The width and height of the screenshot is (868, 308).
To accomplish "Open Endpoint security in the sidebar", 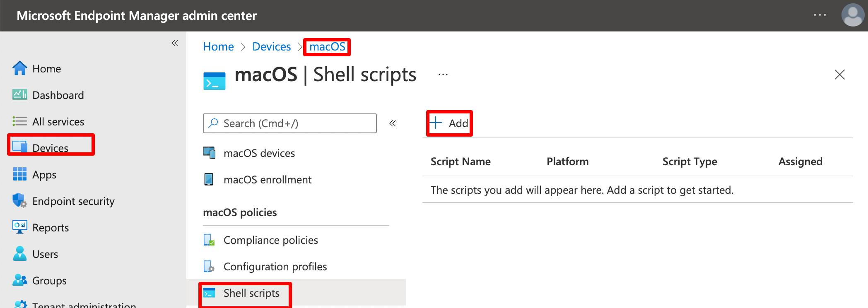I will [x=73, y=201].
